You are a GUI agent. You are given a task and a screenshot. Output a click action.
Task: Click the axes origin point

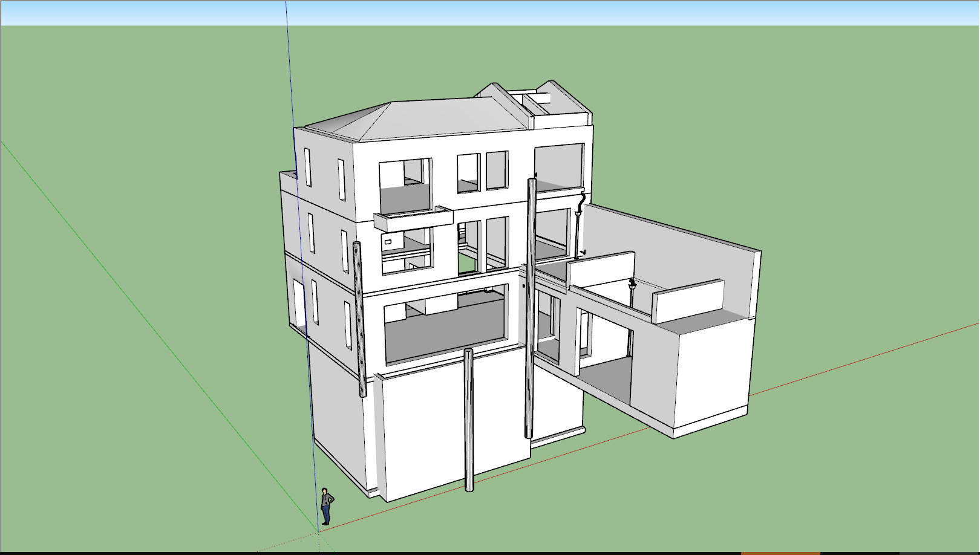click(318, 532)
